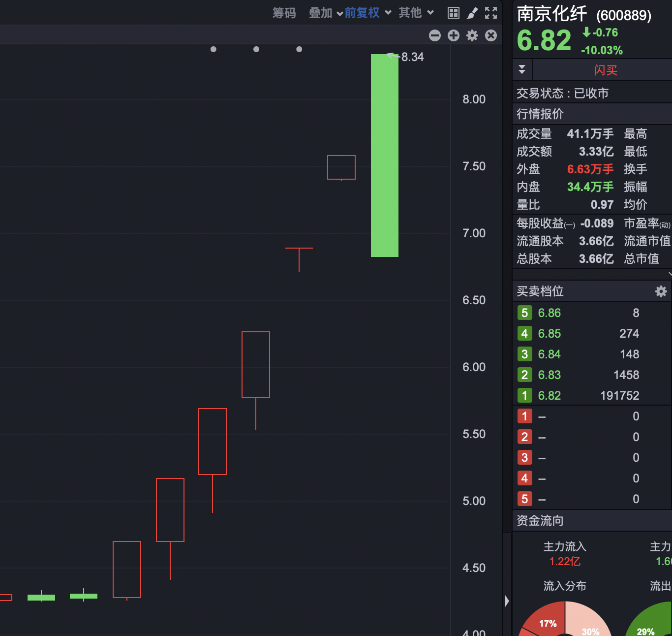The height and width of the screenshot is (636, 672).
Task: Open the 筹码 chip distribution view
Action: click(284, 13)
